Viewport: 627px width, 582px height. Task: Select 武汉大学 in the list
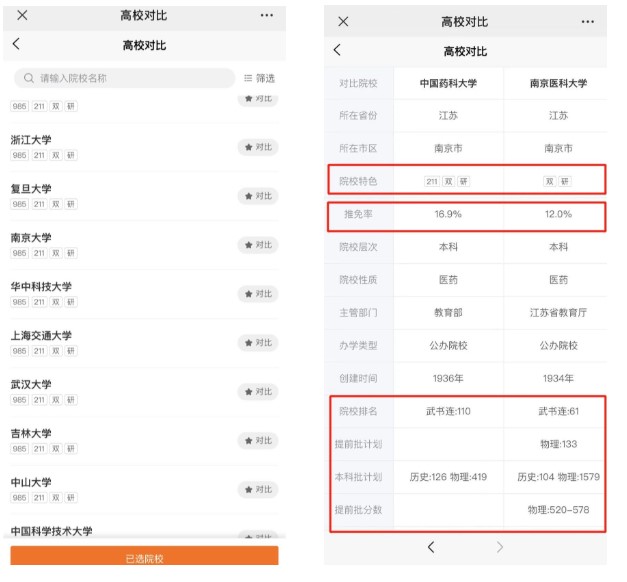click(x=31, y=384)
